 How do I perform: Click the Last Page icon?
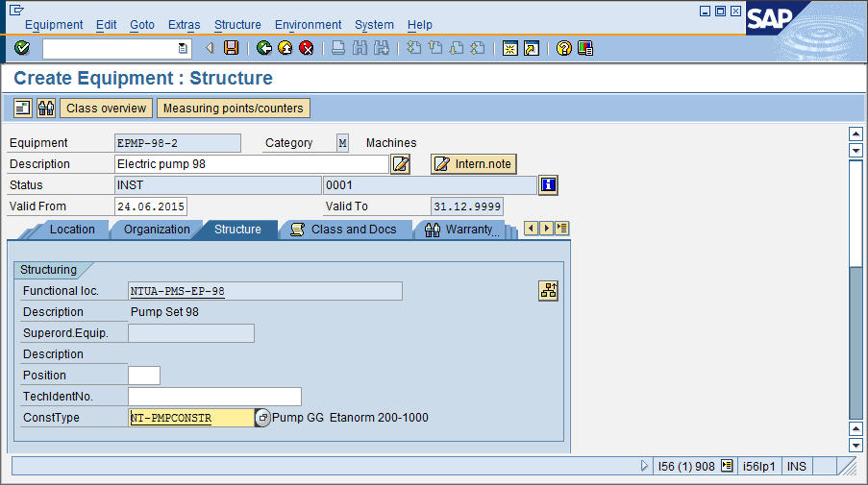click(x=477, y=48)
